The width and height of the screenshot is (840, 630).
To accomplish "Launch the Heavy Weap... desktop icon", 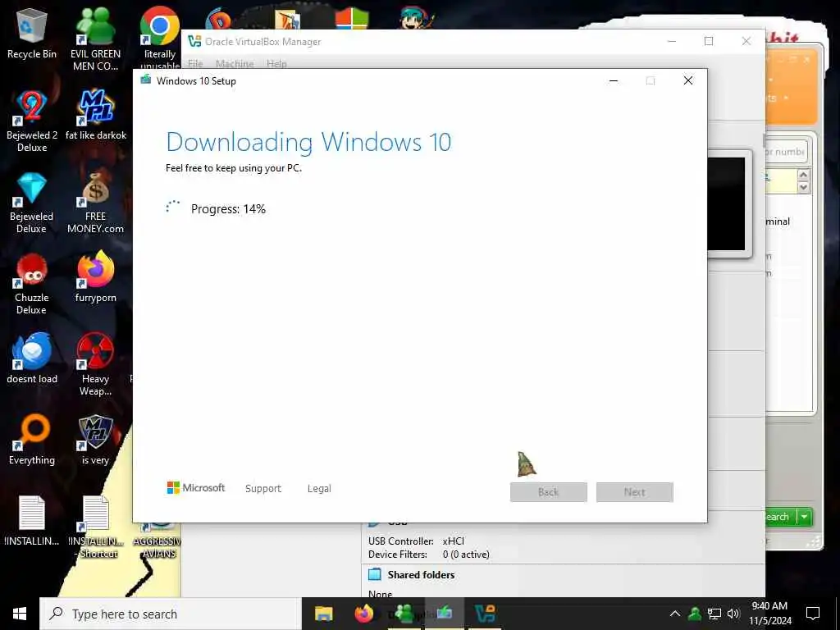I will (95, 364).
